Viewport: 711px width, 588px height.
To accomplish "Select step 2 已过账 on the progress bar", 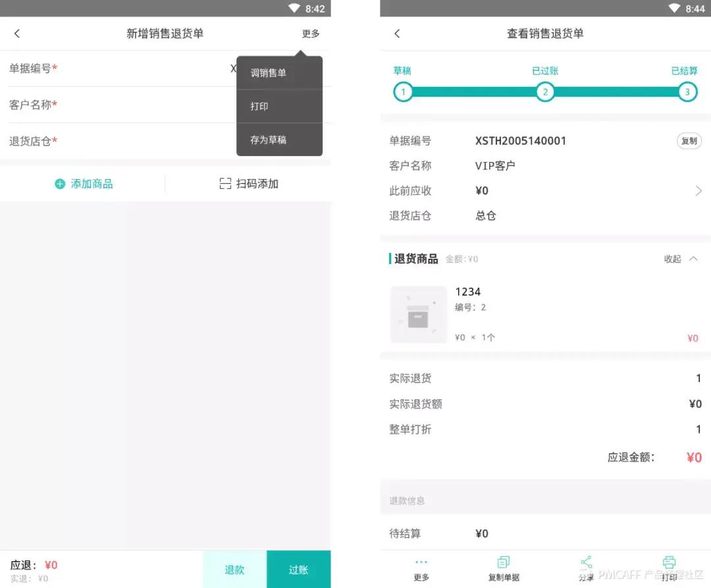I will 545,92.
